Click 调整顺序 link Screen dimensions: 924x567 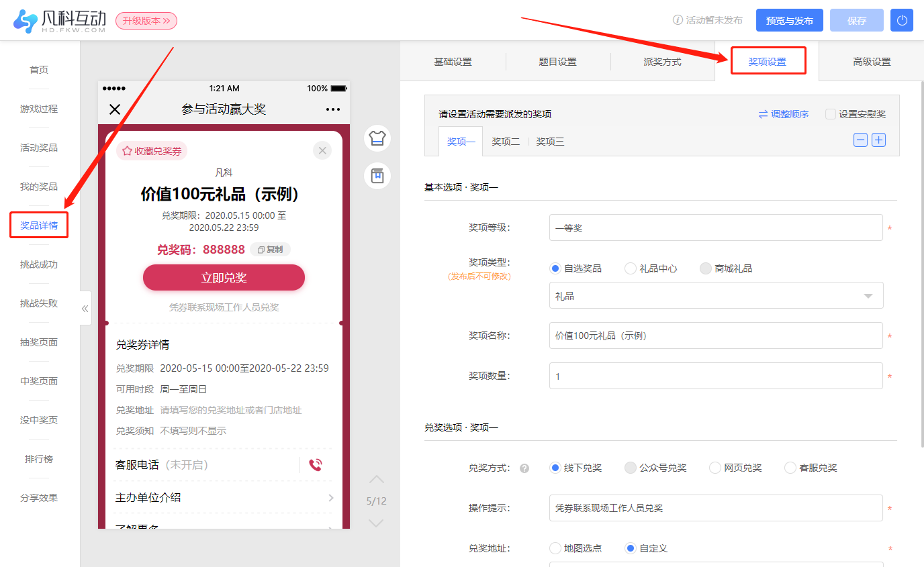click(x=790, y=114)
